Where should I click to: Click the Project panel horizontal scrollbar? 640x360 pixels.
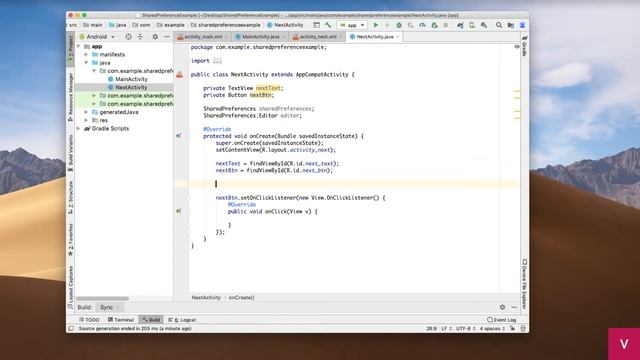pos(102,298)
